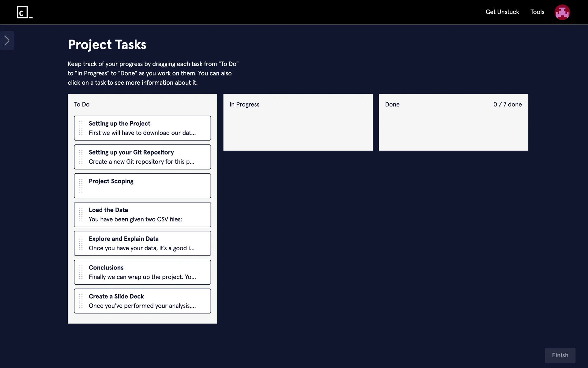Click drag handle on Create a Slide Deck
The image size is (588, 368).
coord(81,301)
